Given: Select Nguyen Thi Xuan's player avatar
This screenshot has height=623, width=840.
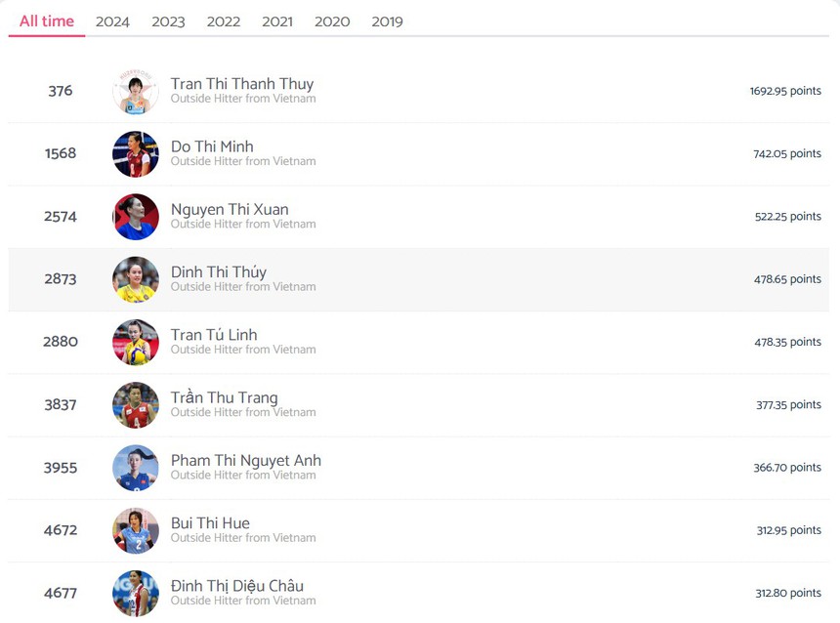Looking at the screenshot, I should coord(136,217).
